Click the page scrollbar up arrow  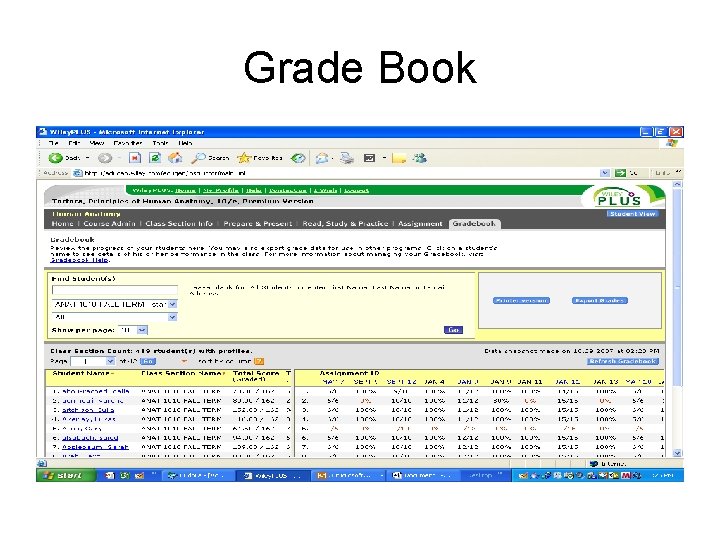pos(677,184)
